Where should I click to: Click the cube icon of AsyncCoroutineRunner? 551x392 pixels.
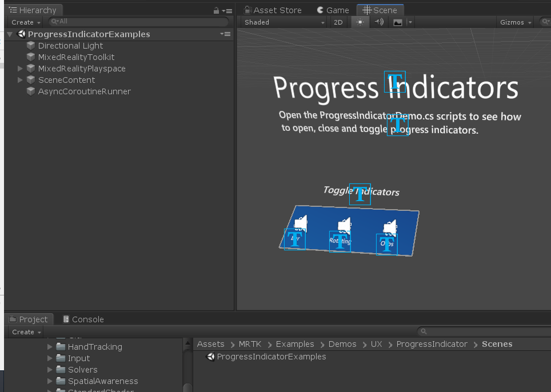31,91
